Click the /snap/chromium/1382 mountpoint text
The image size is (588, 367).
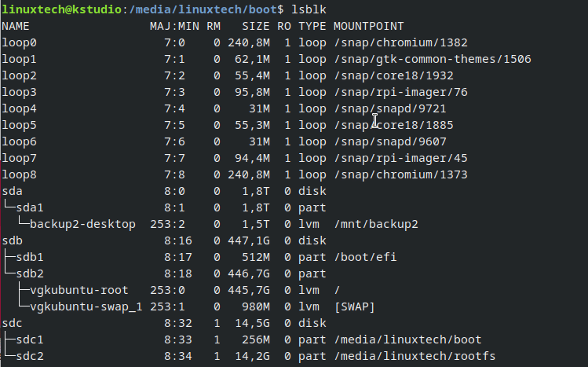400,42
